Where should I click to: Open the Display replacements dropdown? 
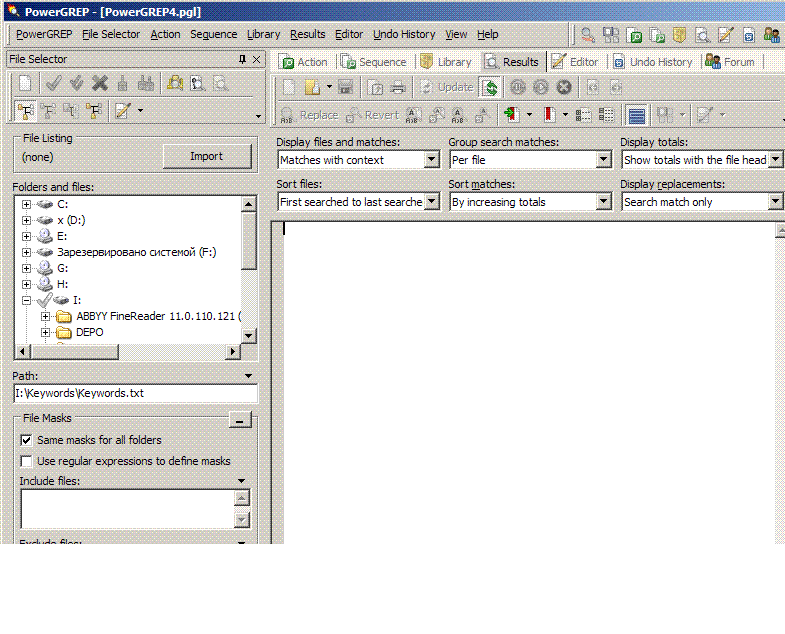[x=775, y=202]
